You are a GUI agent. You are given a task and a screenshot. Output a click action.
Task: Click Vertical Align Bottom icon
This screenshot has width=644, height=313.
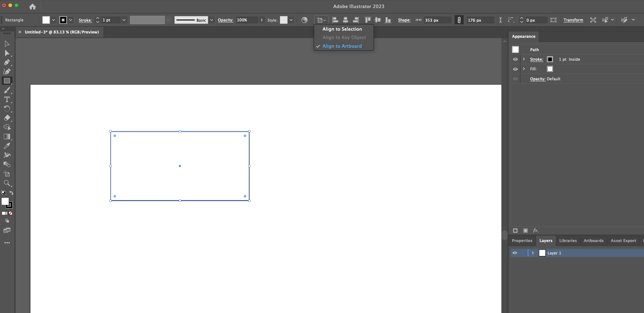pos(388,20)
